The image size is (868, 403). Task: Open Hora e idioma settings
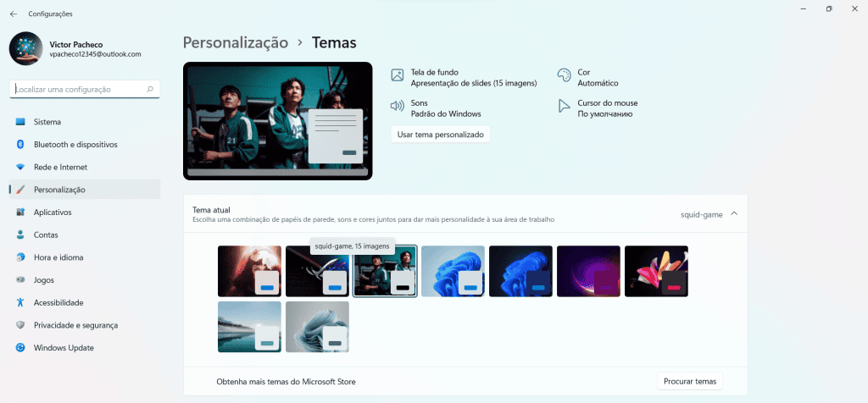coord(85,257)
